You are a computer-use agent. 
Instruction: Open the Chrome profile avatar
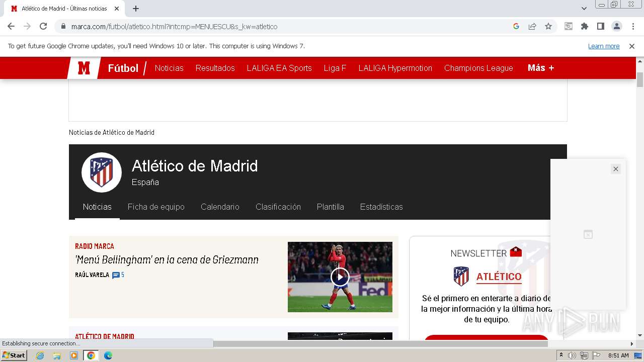click(x=616, y=26)
